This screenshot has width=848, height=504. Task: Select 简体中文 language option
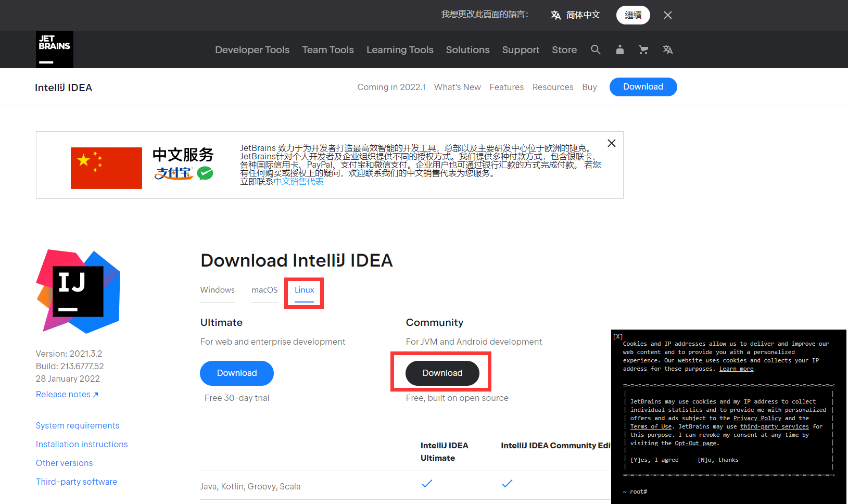pos(583,15)
